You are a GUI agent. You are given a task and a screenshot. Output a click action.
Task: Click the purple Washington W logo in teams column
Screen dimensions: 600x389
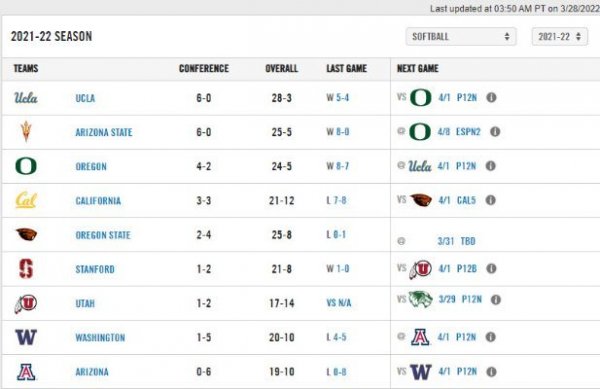point(26,337)
